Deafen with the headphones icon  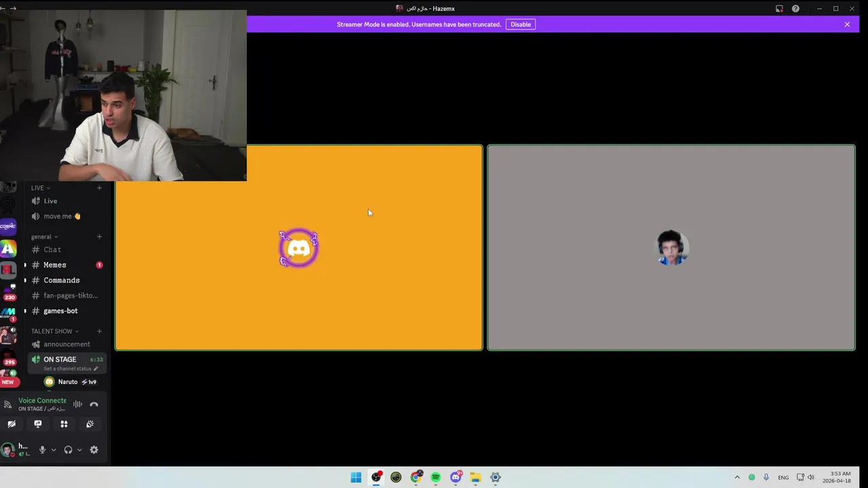point(68,449)
